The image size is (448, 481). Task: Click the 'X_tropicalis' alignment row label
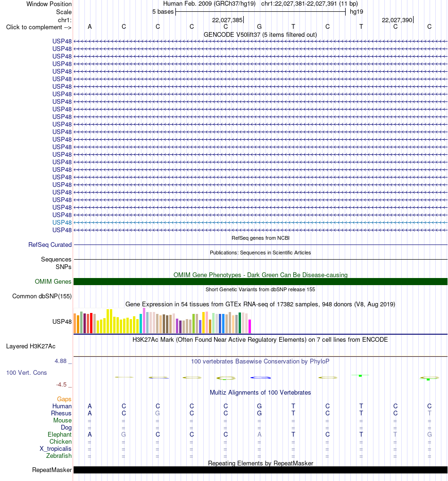(56, 449)
